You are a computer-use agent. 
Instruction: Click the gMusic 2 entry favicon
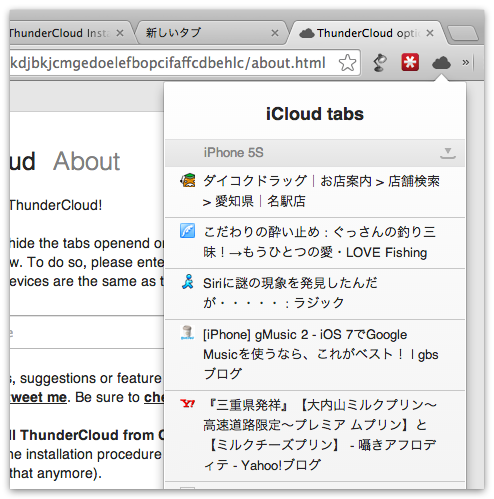tap(187, 333)
